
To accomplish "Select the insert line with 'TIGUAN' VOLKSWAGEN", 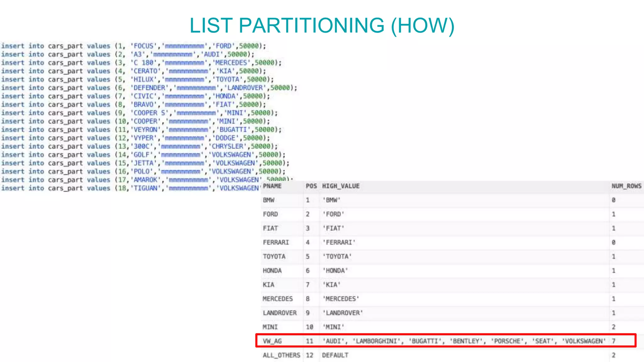I will [x=130, y=188].
